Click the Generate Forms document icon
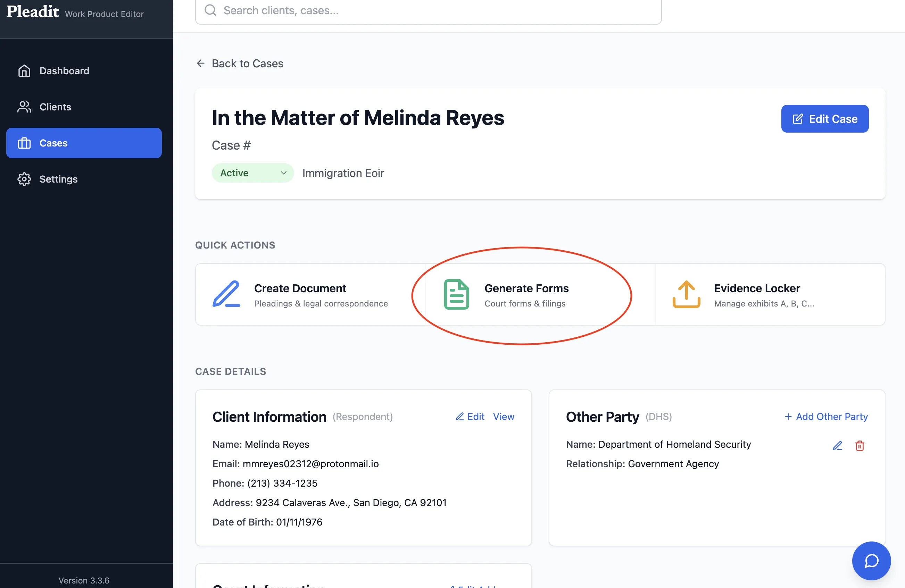905x588 pixels. [x=456, y=294]
